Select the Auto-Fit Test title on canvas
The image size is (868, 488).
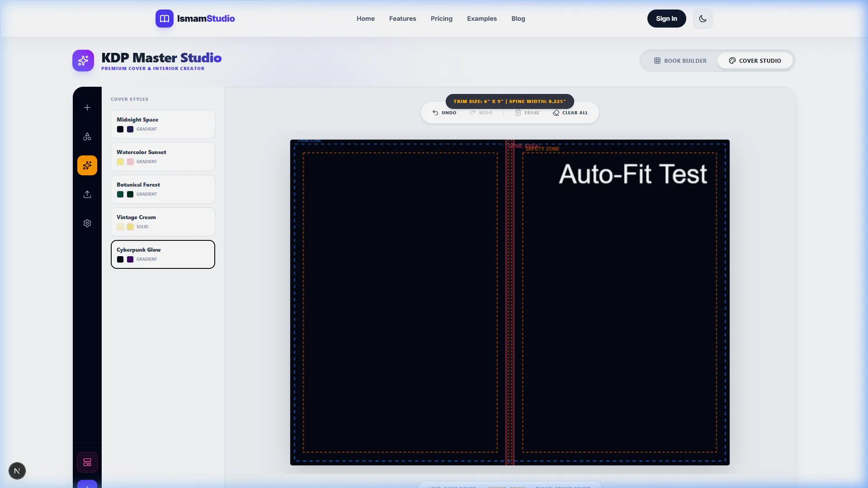[x=633, y=174]
